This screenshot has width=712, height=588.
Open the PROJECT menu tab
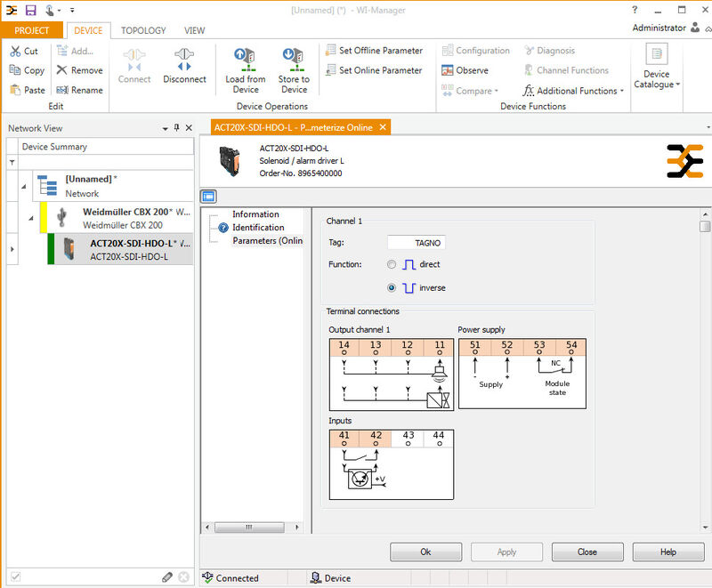pos(32,30)
